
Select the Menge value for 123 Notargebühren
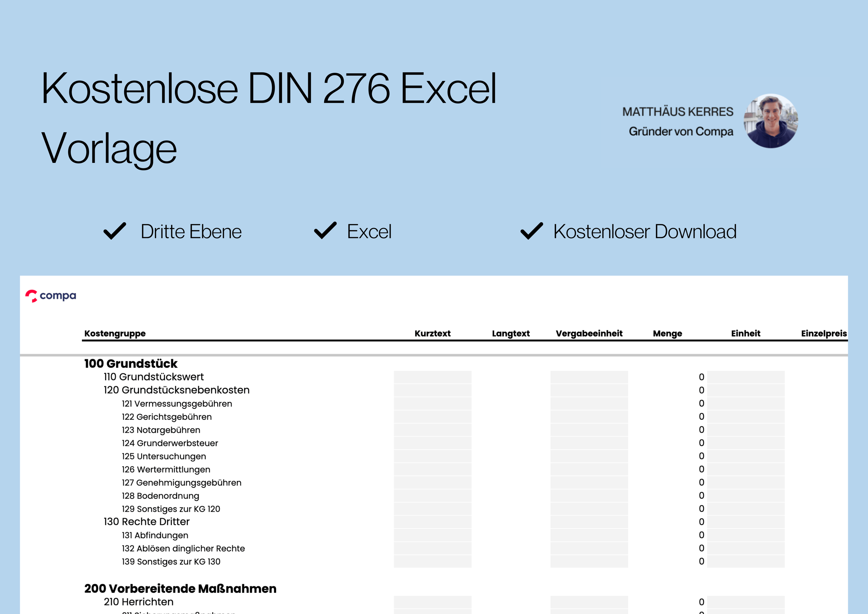[701, 430]
